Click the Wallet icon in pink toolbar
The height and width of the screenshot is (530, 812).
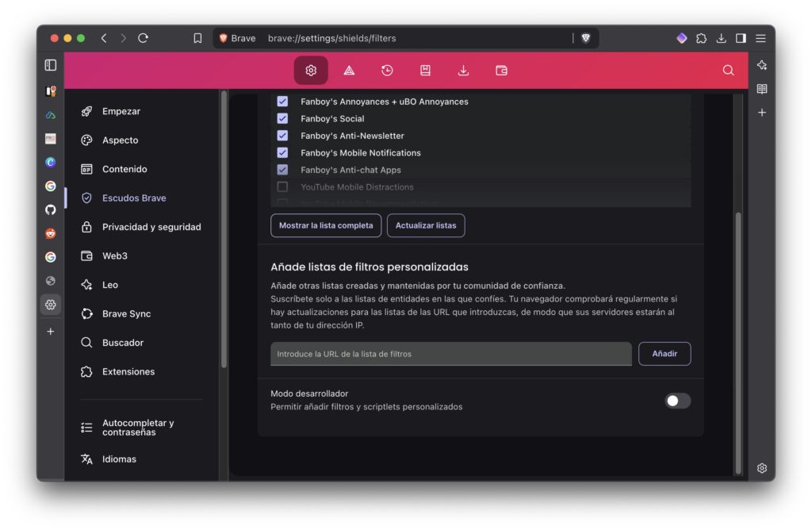[501, 71]
